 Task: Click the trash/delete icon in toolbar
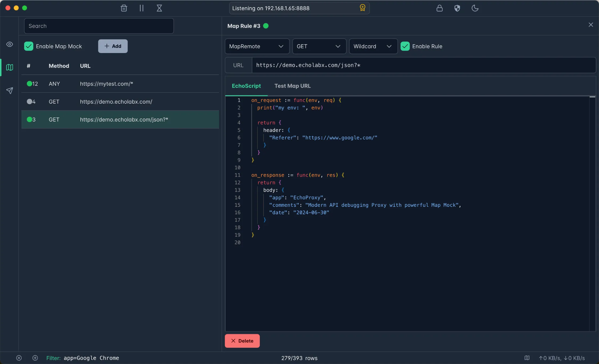pos(124,8)
